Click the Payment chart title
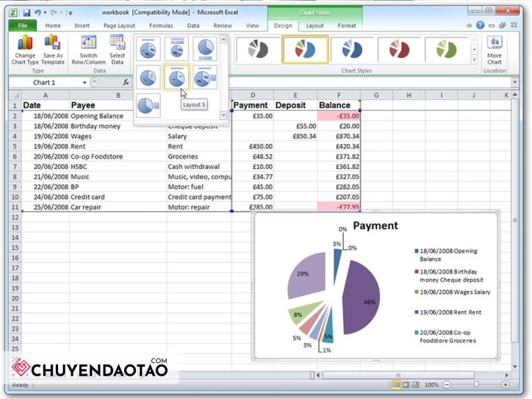Image resolution: width=532 pixels, height=399 pixels. tap(375, 226)
